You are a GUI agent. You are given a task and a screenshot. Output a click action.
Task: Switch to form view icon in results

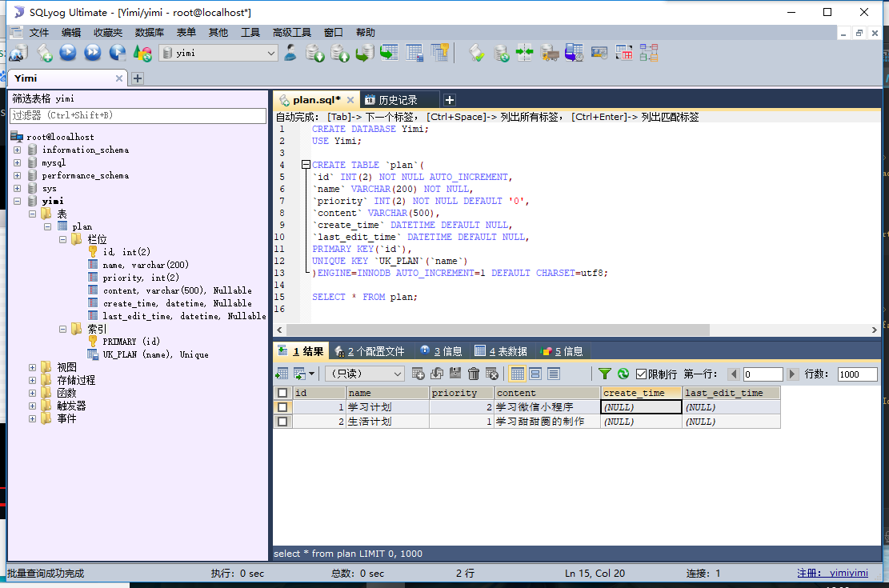[x=535, y=374]
